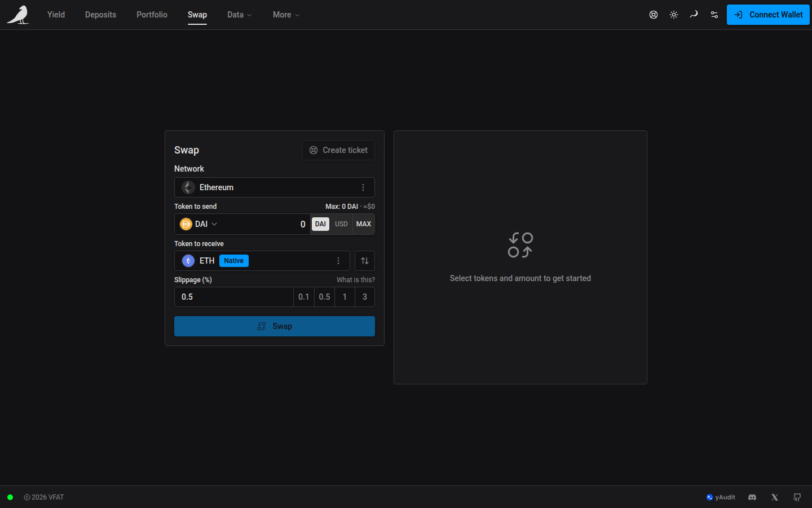Go to the Yield tab
Screen dimensions: 812x508
56,15
